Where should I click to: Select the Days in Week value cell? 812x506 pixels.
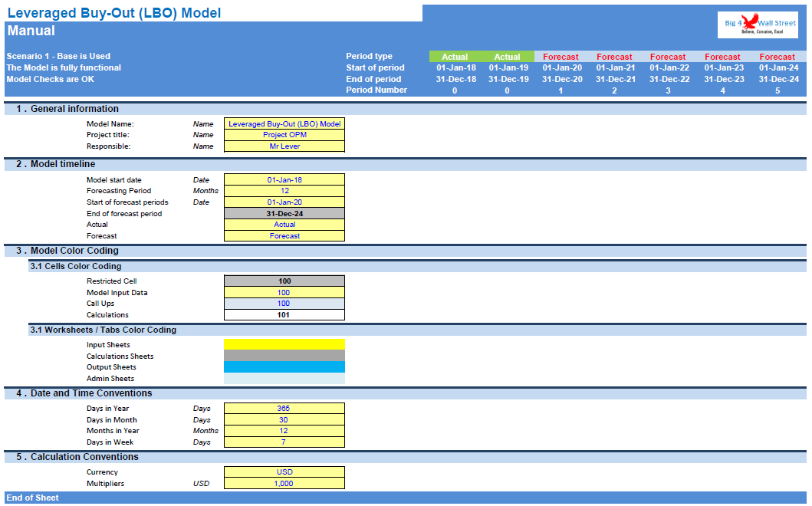284,442
